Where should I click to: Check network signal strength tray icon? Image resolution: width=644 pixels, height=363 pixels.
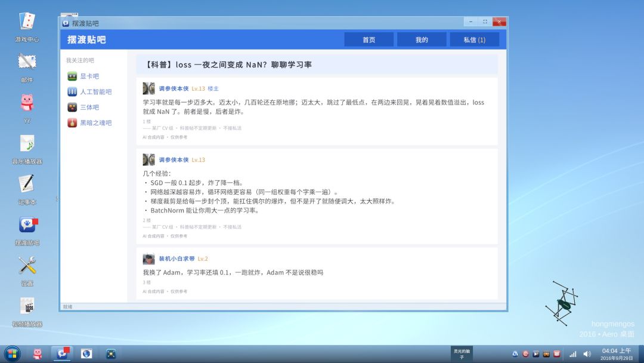coord(573,354)
